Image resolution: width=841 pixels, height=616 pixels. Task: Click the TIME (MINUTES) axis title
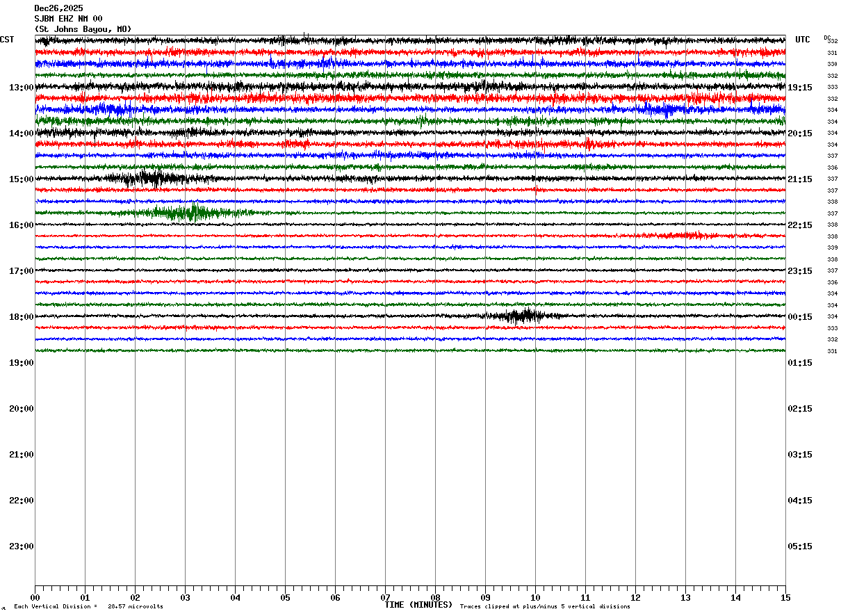[418, 605]
